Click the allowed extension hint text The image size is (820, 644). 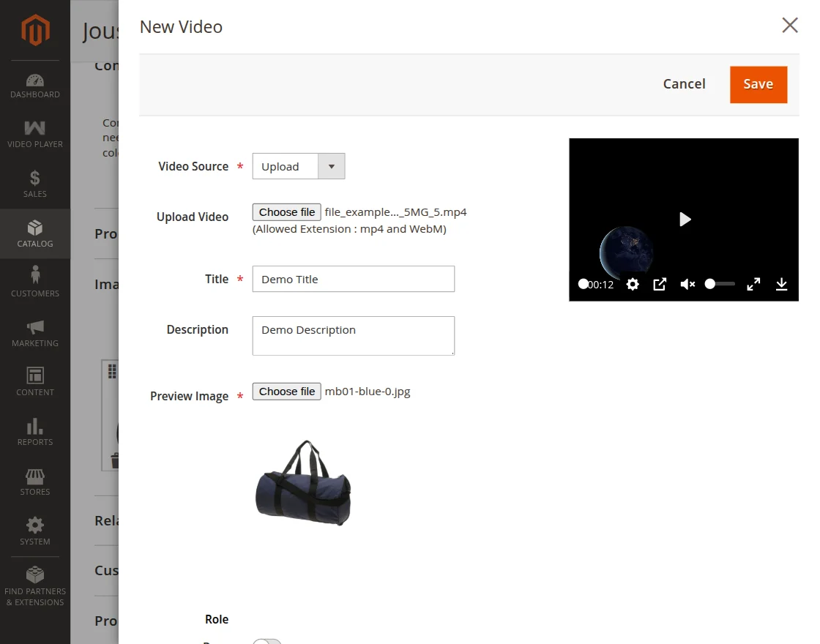349,229
